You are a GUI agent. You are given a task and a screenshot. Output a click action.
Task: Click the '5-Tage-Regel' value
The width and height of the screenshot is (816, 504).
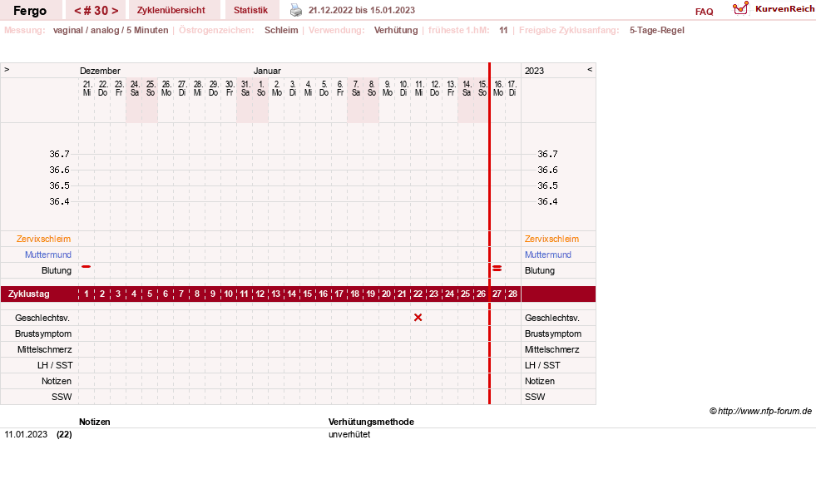(657, 30)
